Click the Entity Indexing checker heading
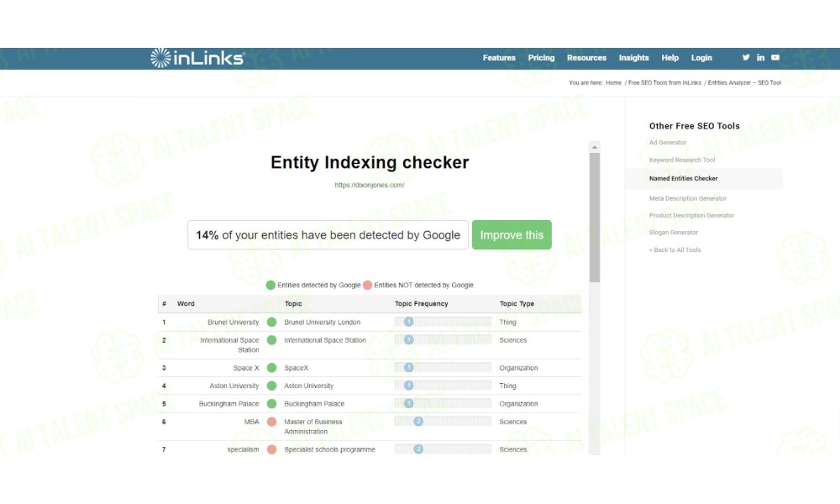This screenshot has width=840, height=504. pos(370,162)
